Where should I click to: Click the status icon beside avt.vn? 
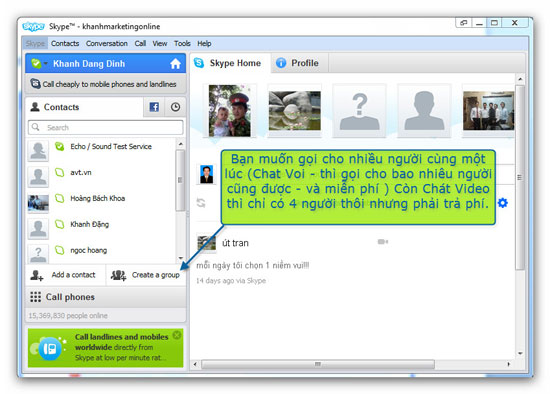click(x=60, y=172)
